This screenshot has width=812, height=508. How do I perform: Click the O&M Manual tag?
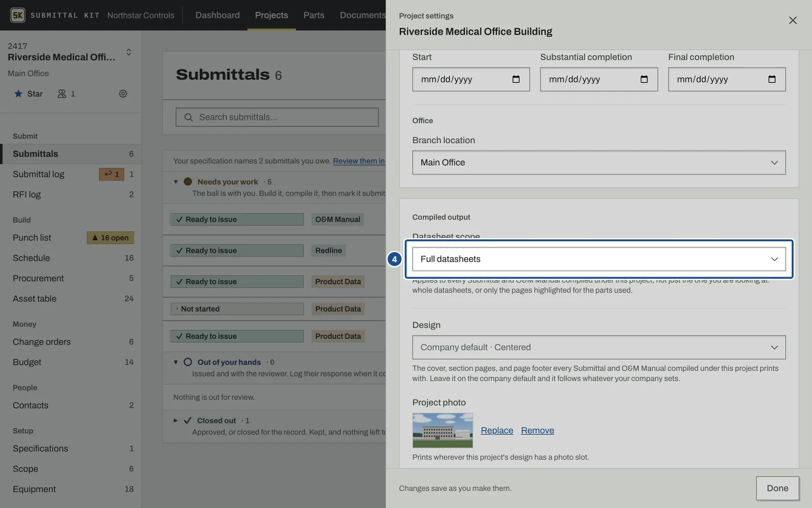(x=337, y=219)
